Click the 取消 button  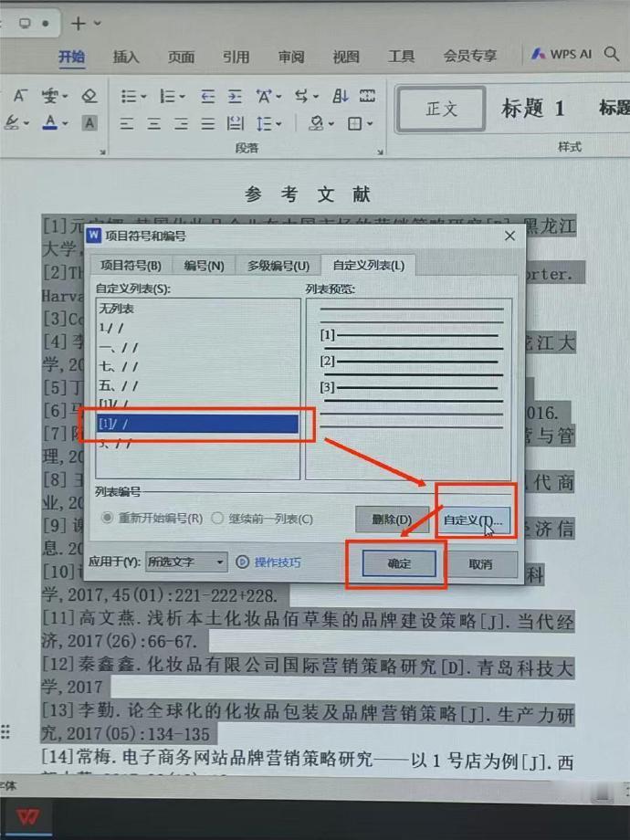pos(480,564)
